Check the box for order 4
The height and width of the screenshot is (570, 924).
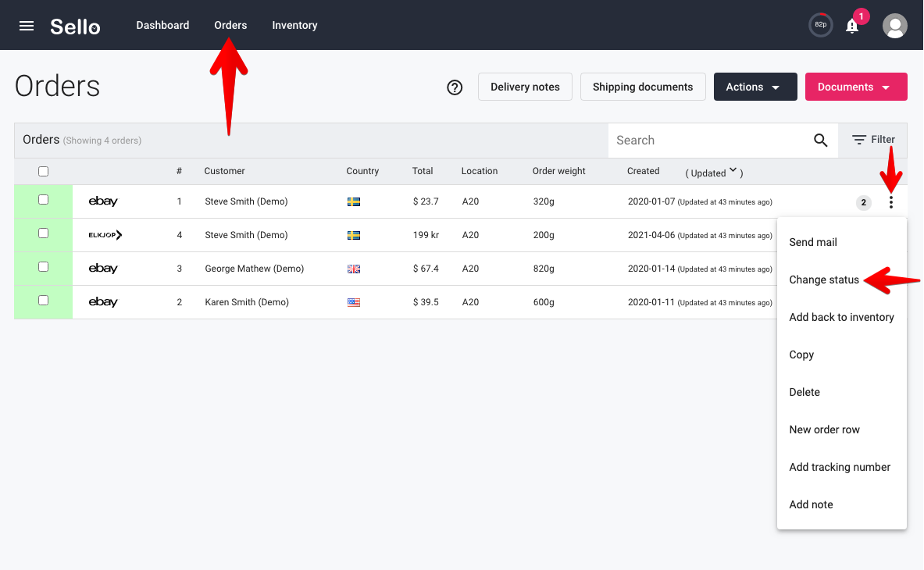[43, 233]
